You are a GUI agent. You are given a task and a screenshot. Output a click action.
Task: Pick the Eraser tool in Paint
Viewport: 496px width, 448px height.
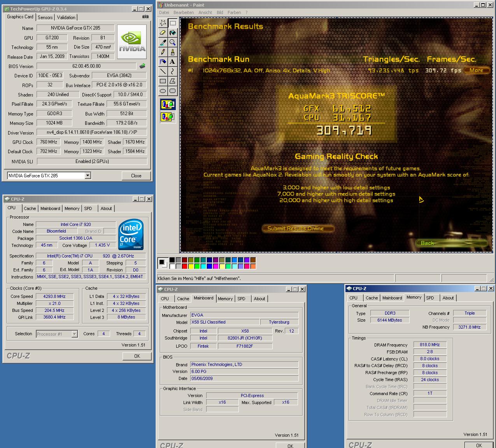click(163, 33)
